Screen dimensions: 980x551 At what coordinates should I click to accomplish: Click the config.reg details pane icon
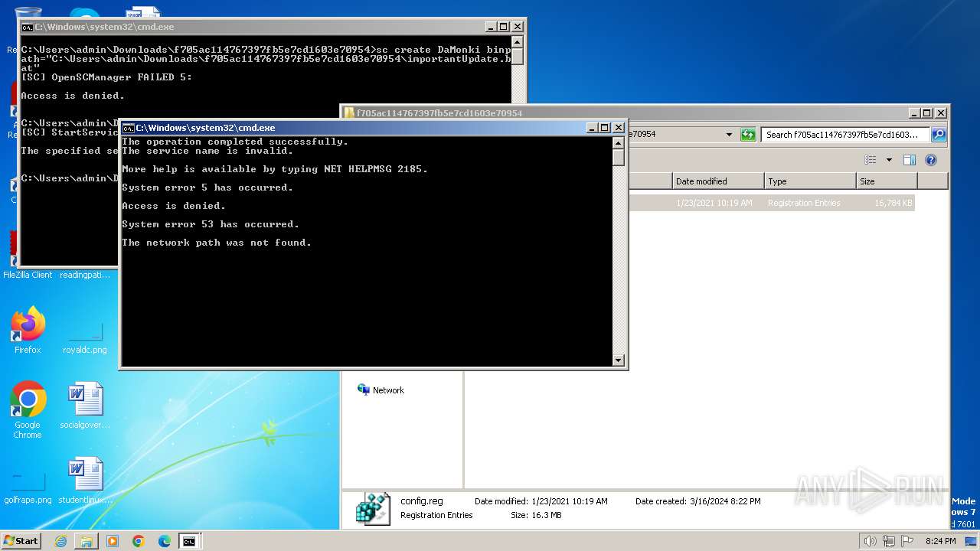(374, 508)
